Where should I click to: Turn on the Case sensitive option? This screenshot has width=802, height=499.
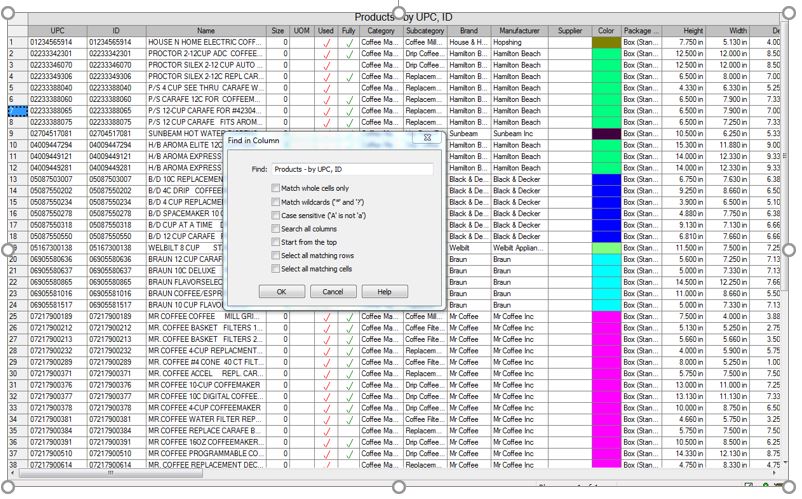[276, 215]
